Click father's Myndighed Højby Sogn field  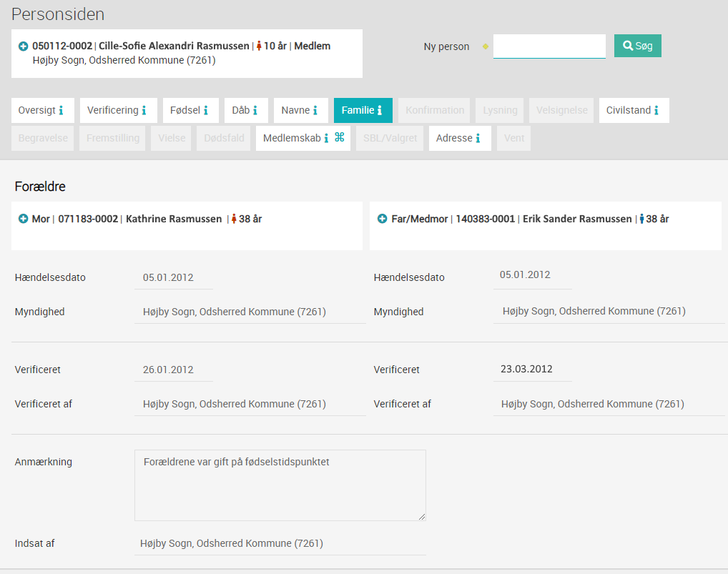tap(609, 312)
